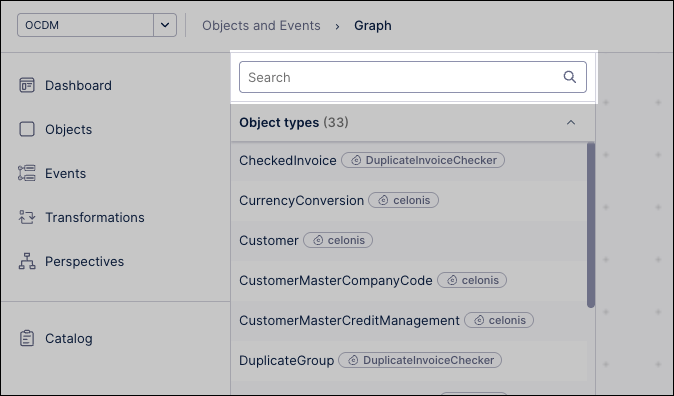Click the Catalog clipboard icon
674x396 pixels.
pos(27,338)
